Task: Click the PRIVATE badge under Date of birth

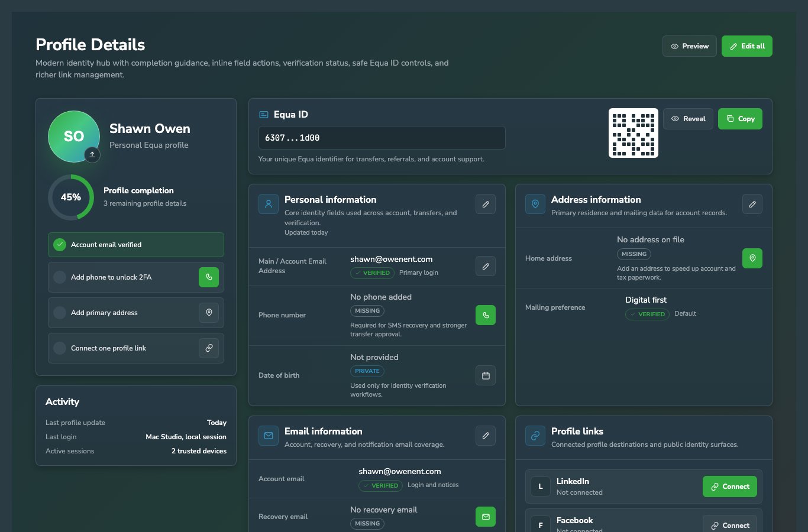Action: [x=367, y=371]
